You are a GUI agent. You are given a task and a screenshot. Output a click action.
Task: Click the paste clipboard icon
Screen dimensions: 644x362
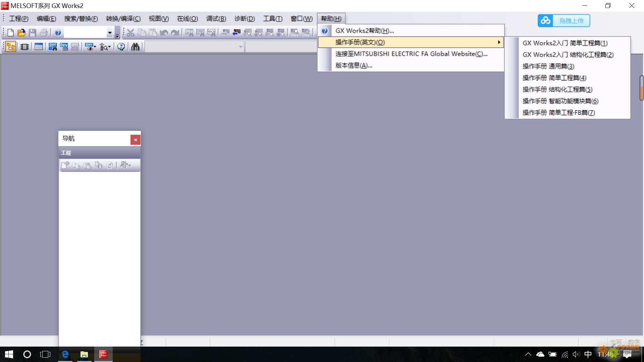pyautogui.click(x=153, y=33)
